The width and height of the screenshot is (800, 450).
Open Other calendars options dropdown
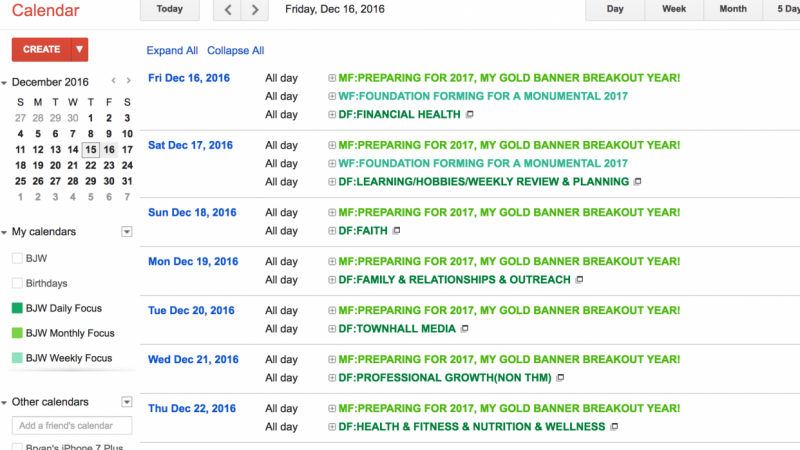[x=127, y=403]
